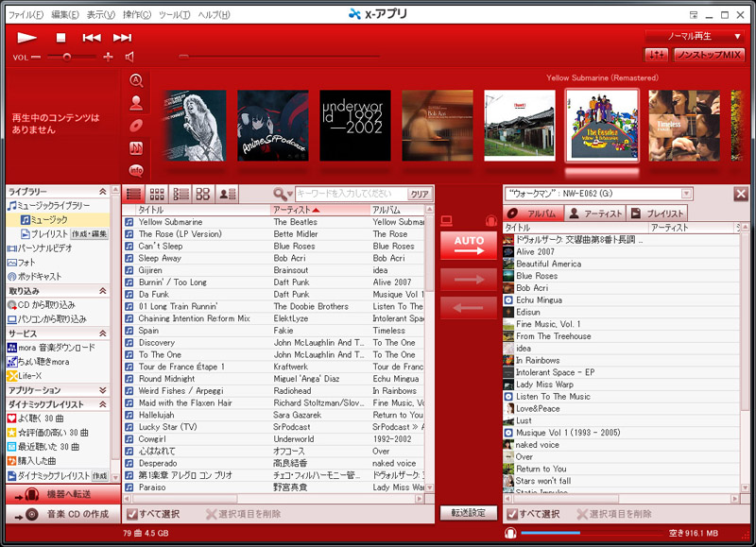The width and height of the screenshot is (756, 547).
Task: Open the equalizer settings button
Action: (657, 55)
